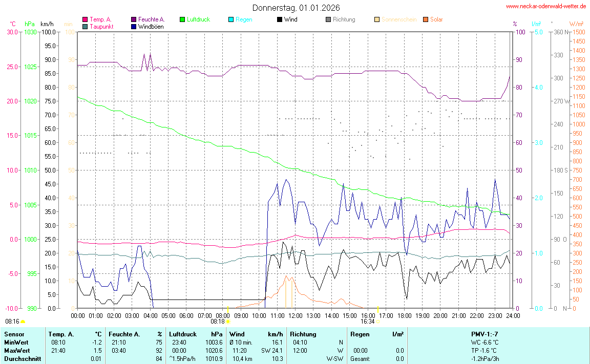Image resolution: width=590 pixels, height=364 pixels.
Task: Click the sunset icon beside 16:34
Action: (x=378, y=322)
